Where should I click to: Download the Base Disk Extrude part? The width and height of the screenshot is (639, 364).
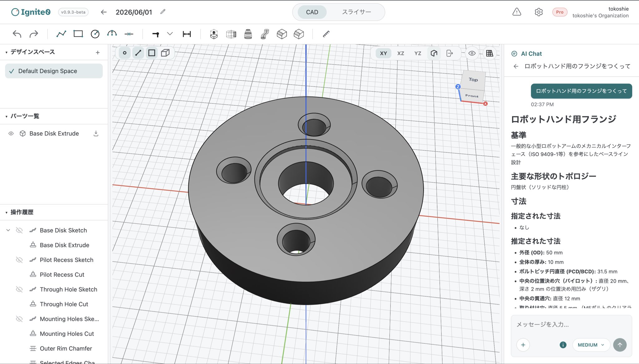click(x=96, y=133)
